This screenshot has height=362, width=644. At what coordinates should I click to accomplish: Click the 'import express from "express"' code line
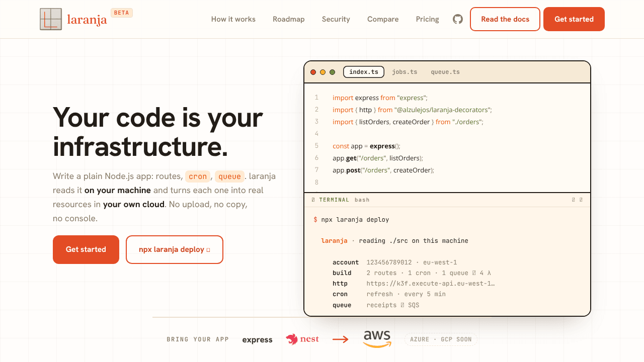[x=380, y=98]
